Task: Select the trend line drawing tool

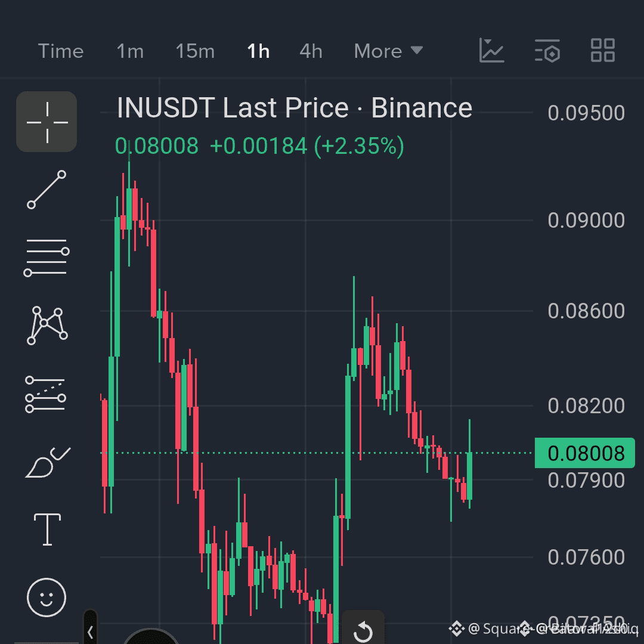Action: (x=47, y=190)
